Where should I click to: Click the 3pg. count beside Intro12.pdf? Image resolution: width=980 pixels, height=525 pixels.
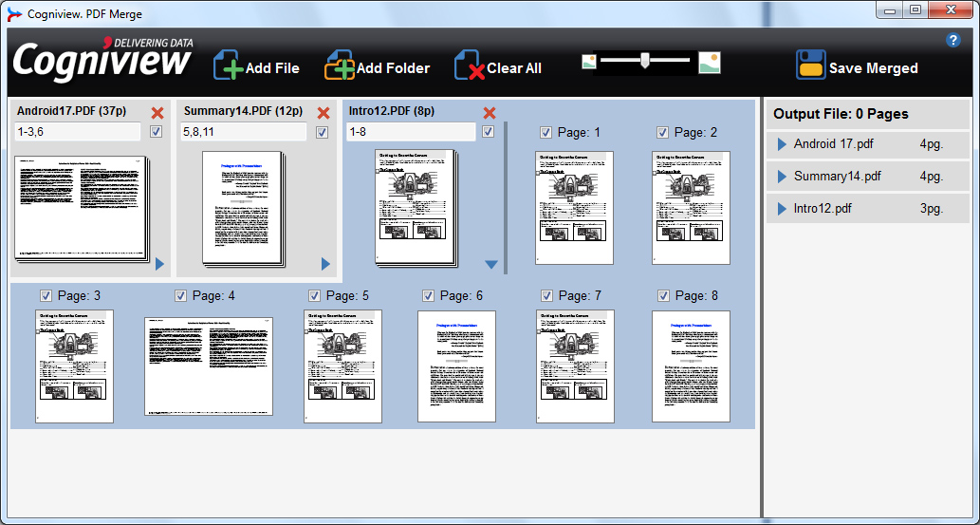point(932,208)
